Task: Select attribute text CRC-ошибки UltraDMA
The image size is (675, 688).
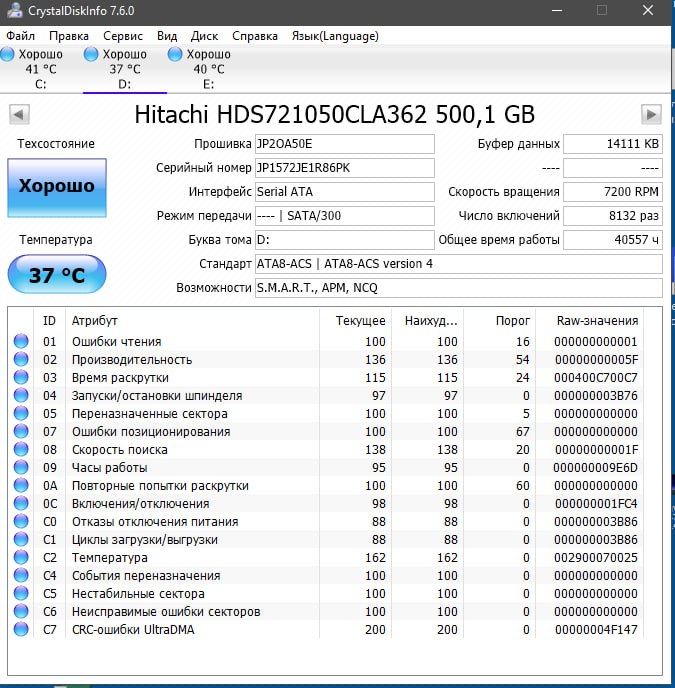Action: point(133,629)
